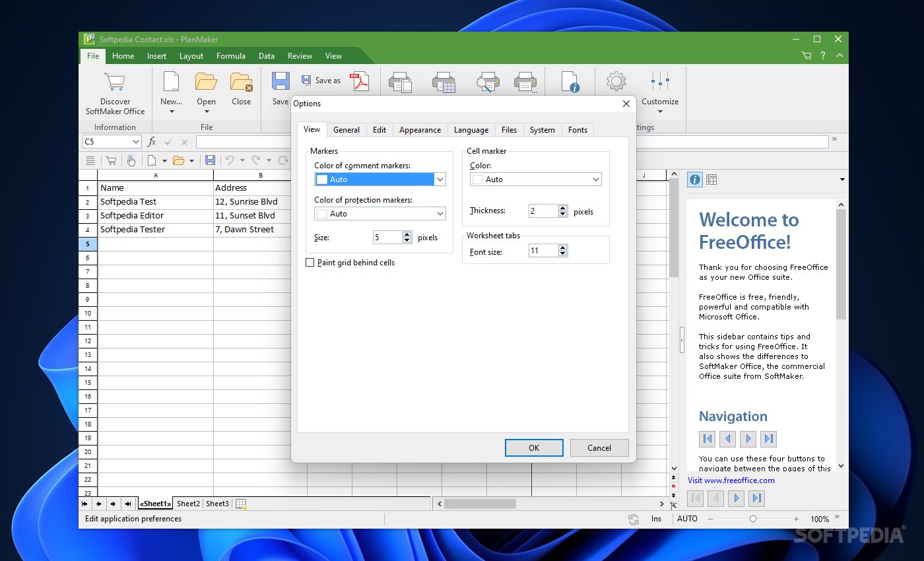Viewport: 924px width, 561px height.
Task: Increase marker Size spinner up arrow
Action: tap(407, 234)
